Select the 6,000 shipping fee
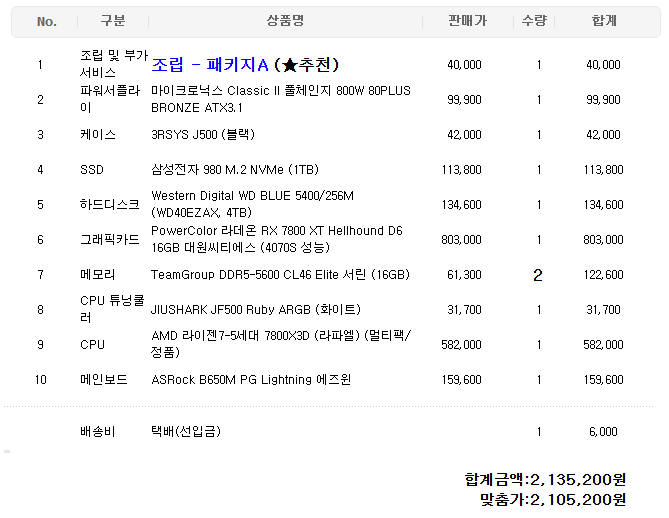 (x=603, y=431)
